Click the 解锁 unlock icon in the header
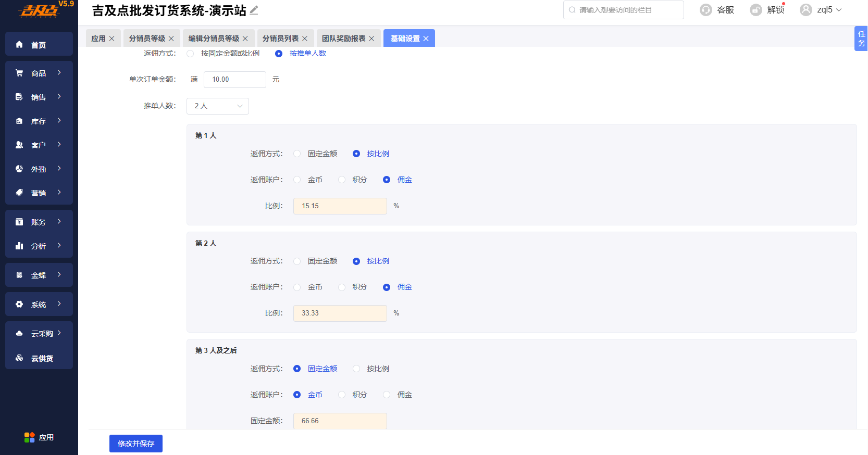868x455 pixels. click(755, 10)
